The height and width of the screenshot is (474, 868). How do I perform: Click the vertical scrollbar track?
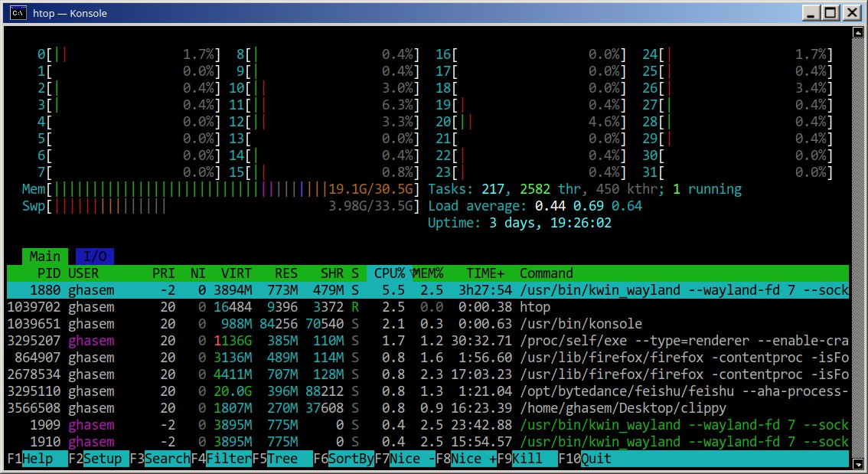[x=857, y=248]
